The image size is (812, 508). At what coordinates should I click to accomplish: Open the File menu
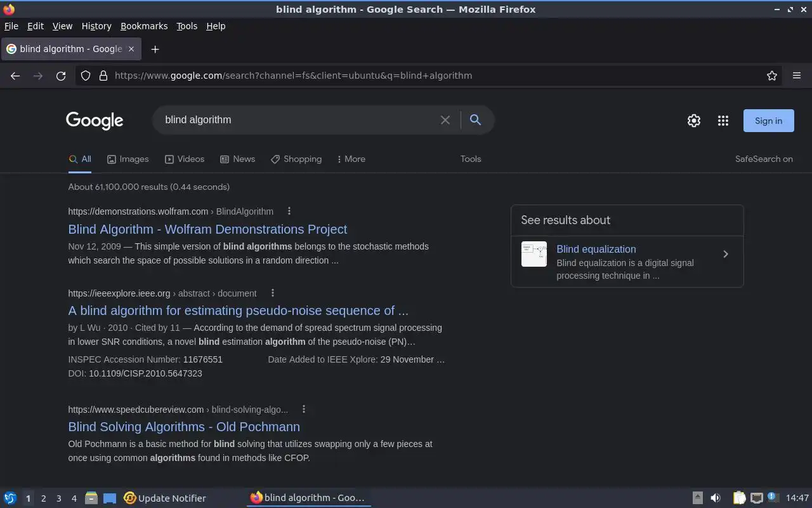tap(11, 26)
